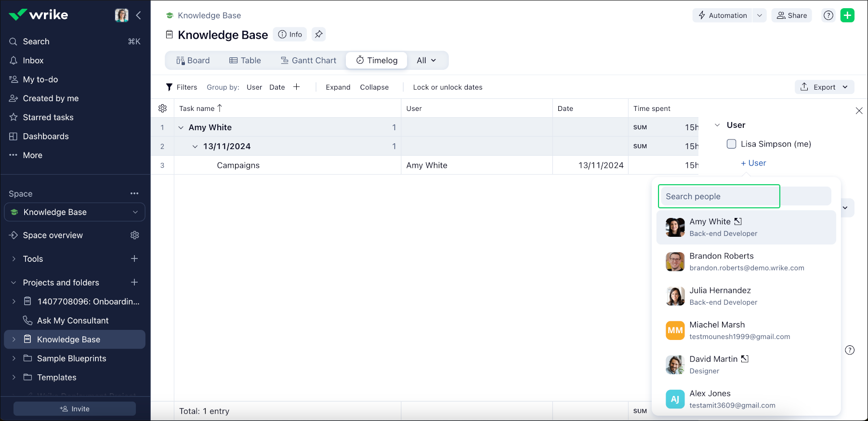Collapse the left sidebar

point(139,15)
